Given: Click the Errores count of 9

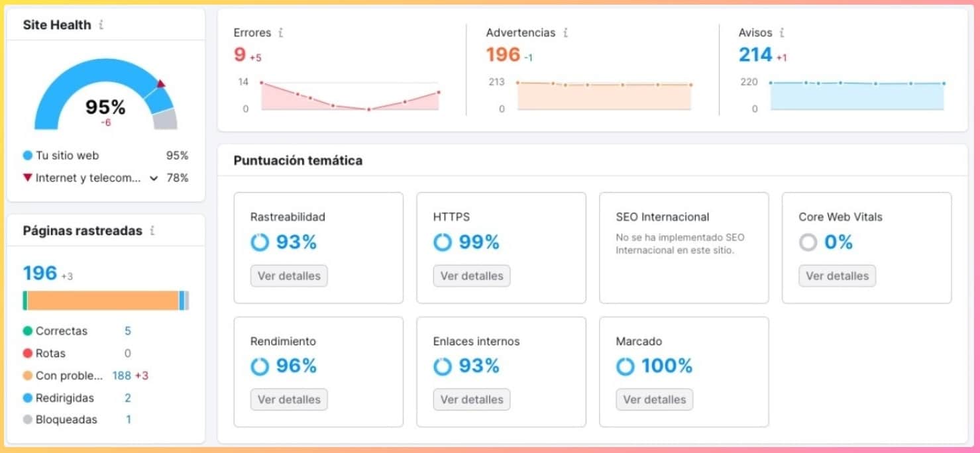Looking at the screenshot, I should (x=240, y=54).
